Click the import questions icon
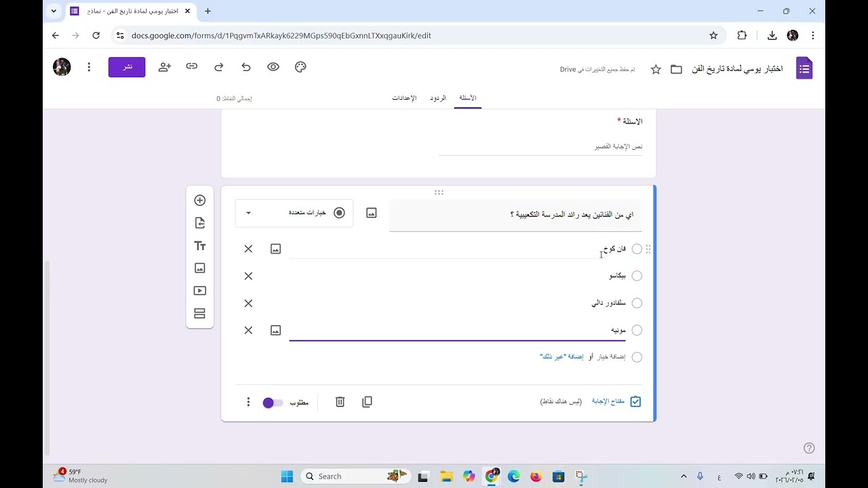Viewport: 868px width, 488px height. point(199,223)
